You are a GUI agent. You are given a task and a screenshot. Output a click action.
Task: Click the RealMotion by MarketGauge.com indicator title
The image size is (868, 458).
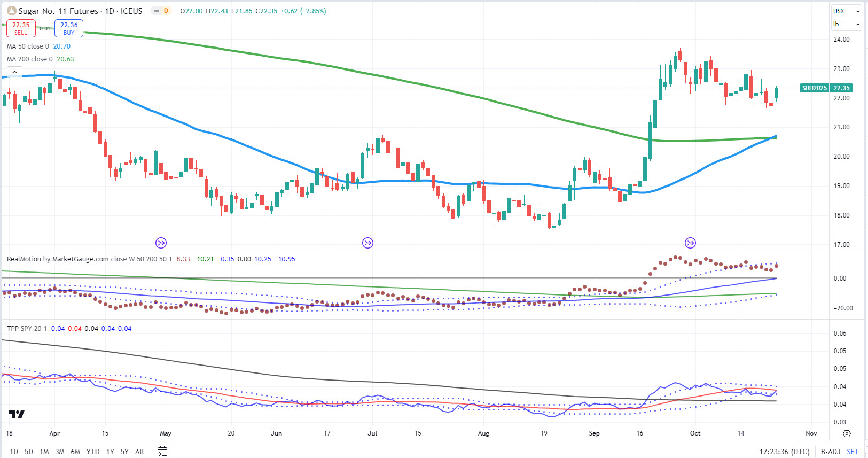58,259
